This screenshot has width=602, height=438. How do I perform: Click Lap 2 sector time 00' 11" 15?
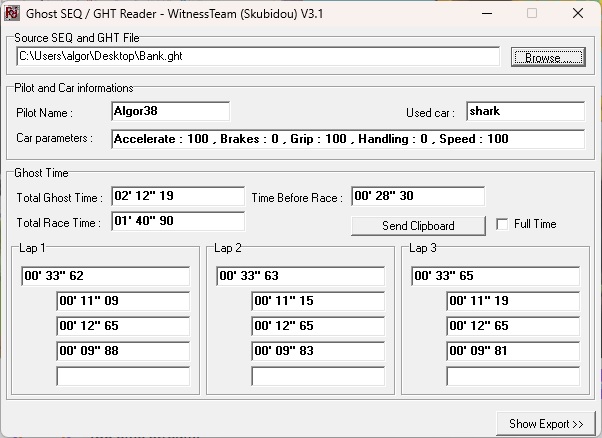pyautogui.click(x=318, y=301)
